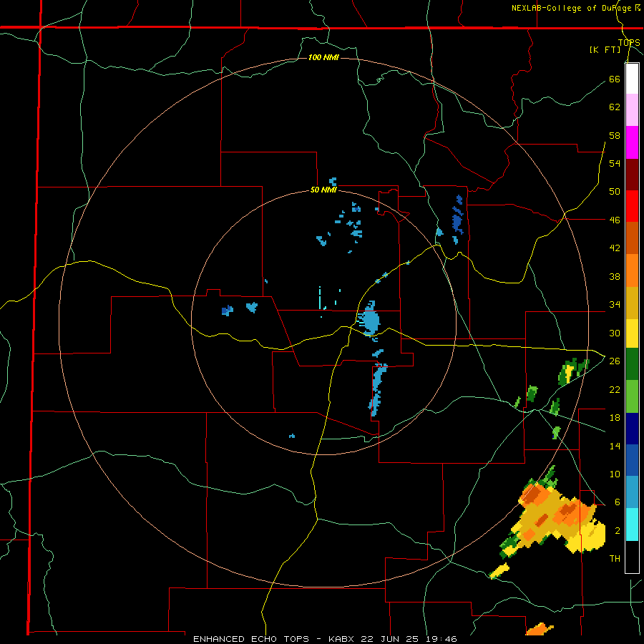Click the dark maroon legend swatch
Screen dimensions: 644x644
(x=632, y=175)
